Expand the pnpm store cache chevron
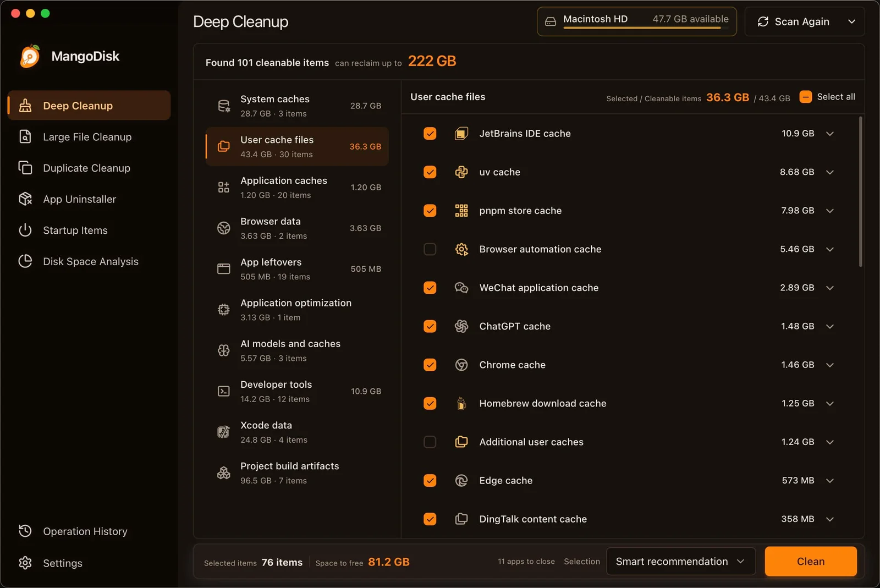The image size is (880, 588). coord(830,211)
